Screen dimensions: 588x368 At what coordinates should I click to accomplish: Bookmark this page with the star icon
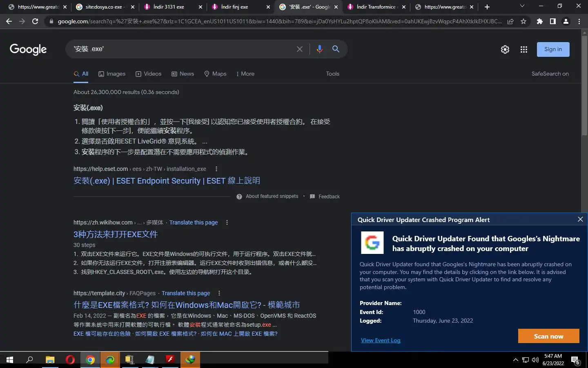click(x=523, y=21)
